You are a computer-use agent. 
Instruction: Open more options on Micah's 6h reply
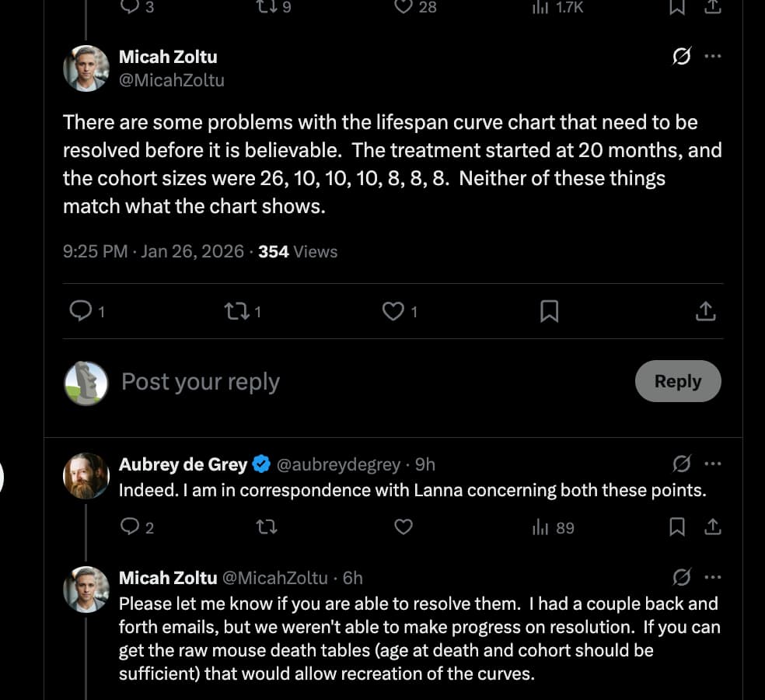712,578
